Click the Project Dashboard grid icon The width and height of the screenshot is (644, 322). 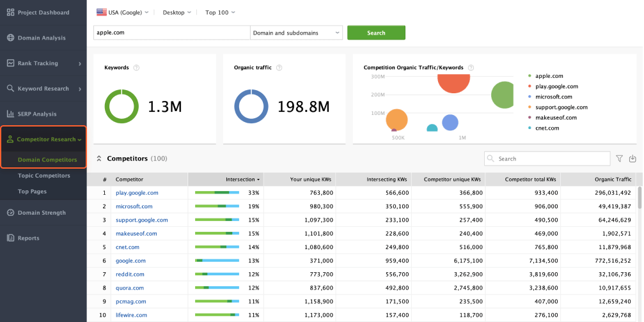(x=11, y=12)
